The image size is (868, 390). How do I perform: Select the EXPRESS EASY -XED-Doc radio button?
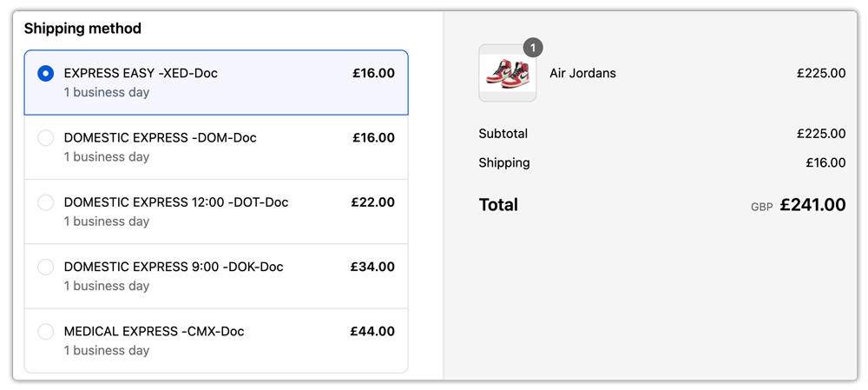[x=46, y=74]
